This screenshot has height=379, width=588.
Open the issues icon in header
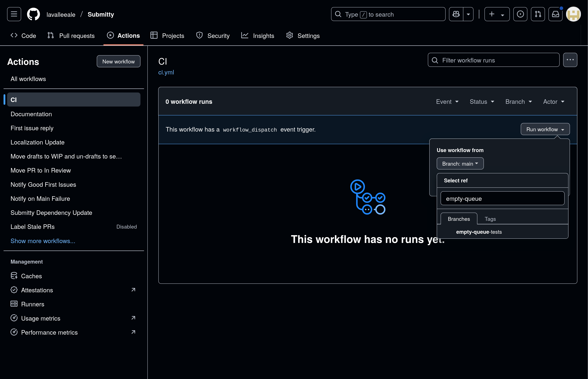(520, 14)
